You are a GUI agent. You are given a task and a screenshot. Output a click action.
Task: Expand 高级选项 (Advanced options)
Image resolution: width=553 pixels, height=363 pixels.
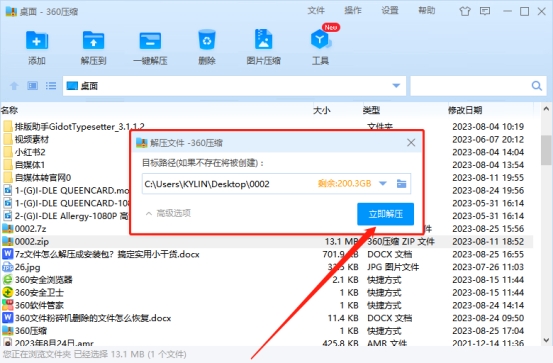coord(169,213)
